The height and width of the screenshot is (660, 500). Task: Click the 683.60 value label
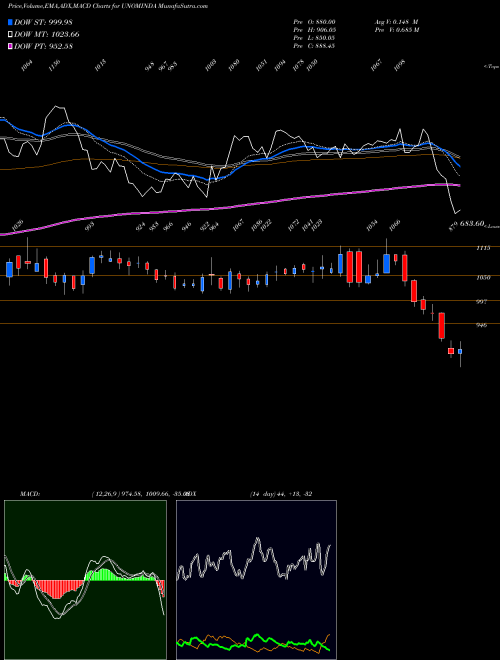[471, 224]
